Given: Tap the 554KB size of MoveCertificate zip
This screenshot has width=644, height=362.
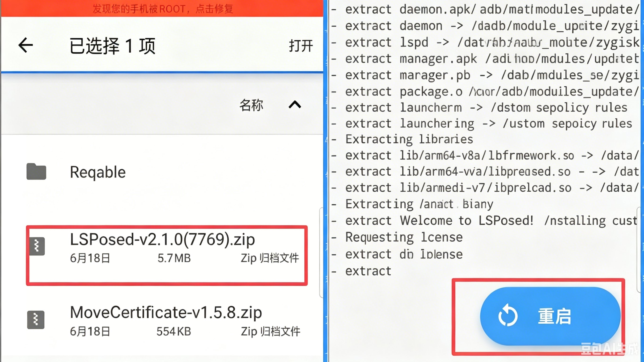Looking at the screenshot, I should pos(174,332).
